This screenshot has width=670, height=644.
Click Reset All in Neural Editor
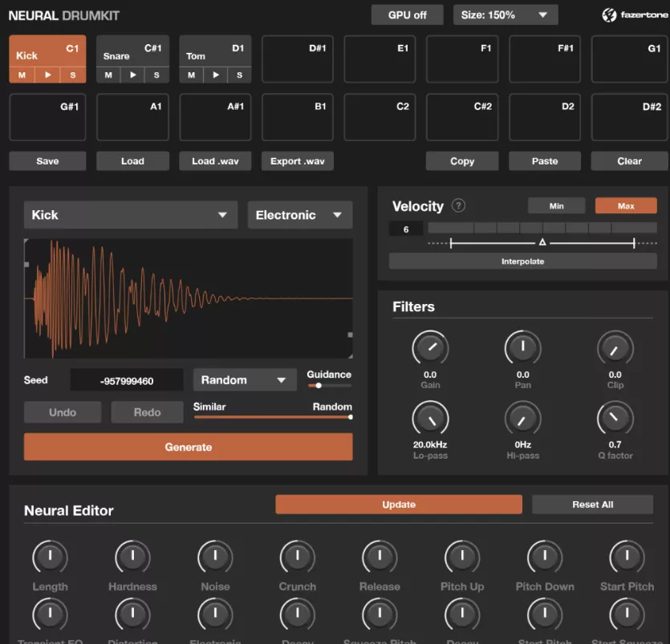point(593,504)
